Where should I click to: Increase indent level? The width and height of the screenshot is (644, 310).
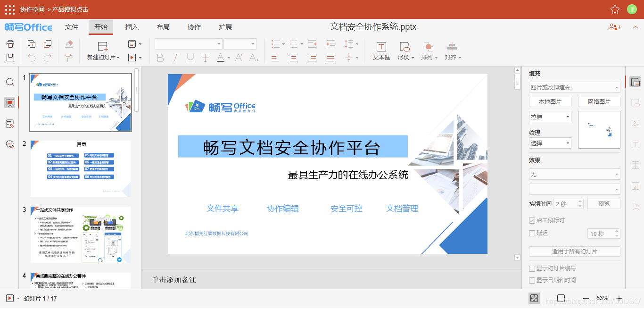coord(330,44)
